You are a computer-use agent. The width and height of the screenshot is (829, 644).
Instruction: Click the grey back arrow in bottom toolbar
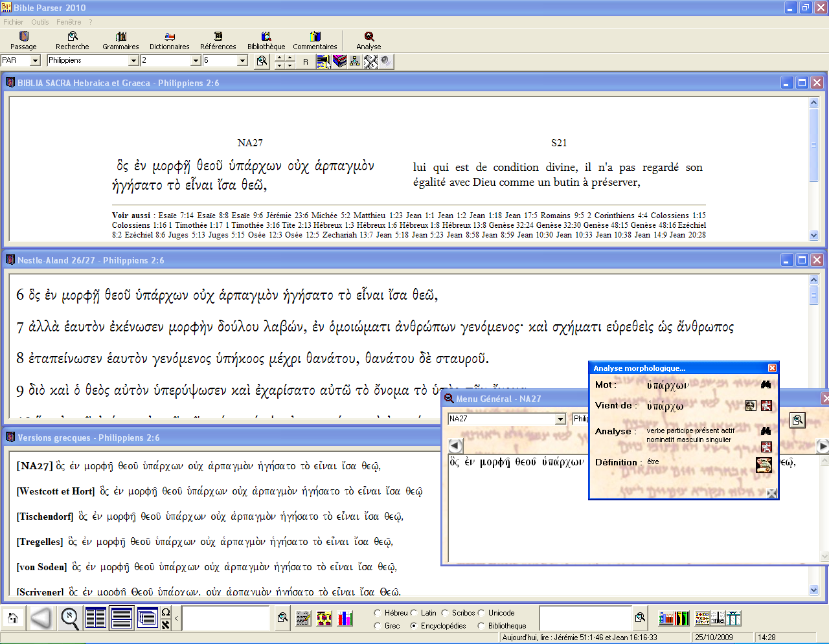pos(41,618)
